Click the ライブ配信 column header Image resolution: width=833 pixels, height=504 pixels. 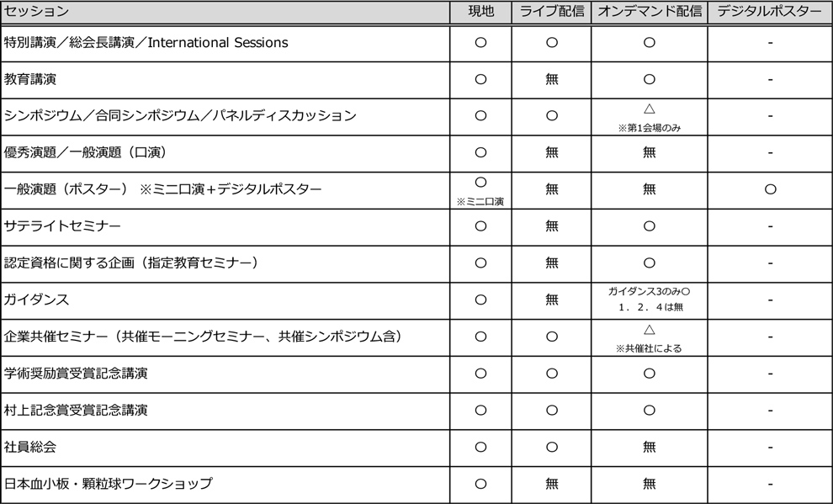pos(551,11)
